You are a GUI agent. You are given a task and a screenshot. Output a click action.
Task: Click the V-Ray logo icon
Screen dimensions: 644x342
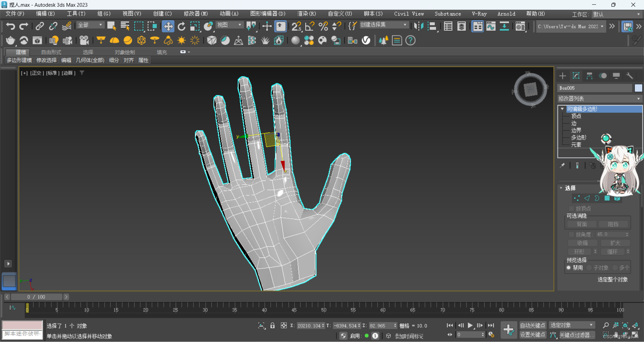[366, 41]
